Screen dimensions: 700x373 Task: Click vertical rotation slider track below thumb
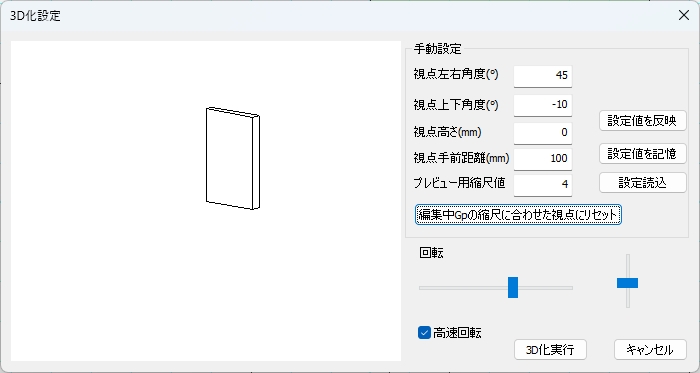(x=628, y=298)
